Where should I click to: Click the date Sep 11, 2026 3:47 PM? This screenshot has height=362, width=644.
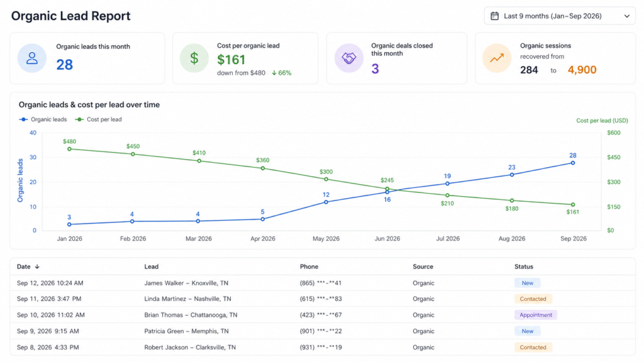tap(49, 299)
